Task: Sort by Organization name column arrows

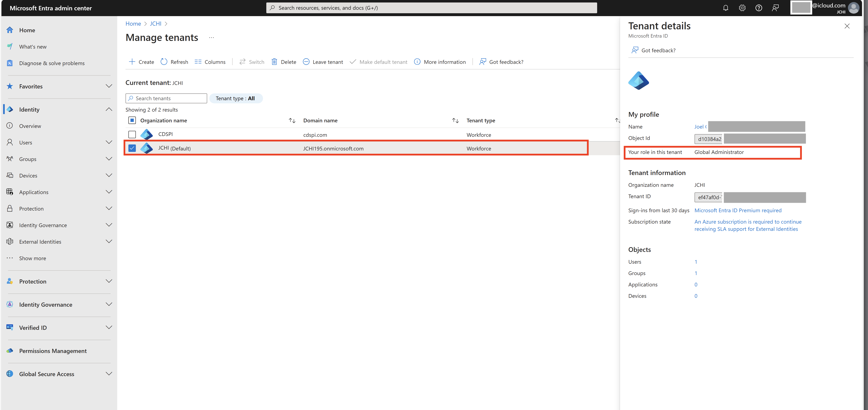Action: (x=292, y=120)
